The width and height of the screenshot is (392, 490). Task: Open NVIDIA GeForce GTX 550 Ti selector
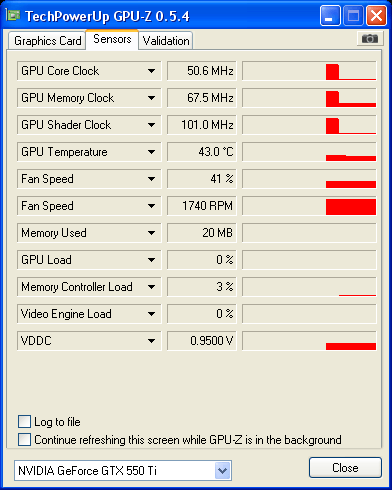(x=123, y=471)
